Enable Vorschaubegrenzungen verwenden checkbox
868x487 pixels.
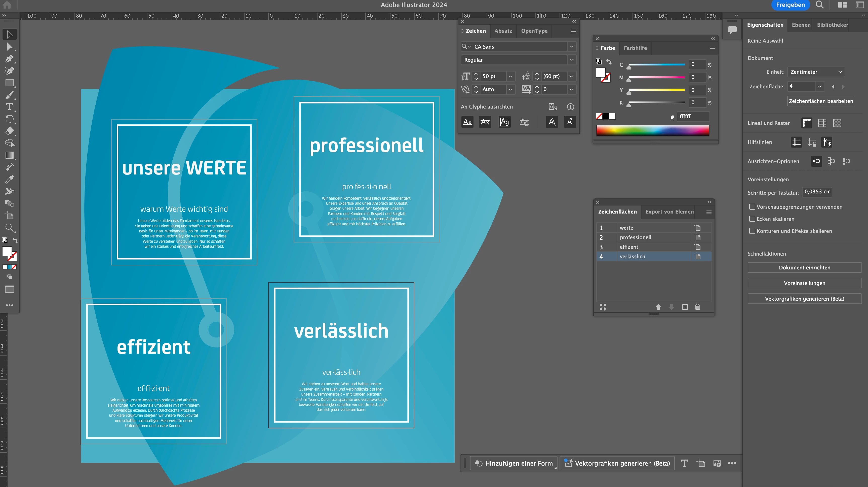[x=752, y=207]
